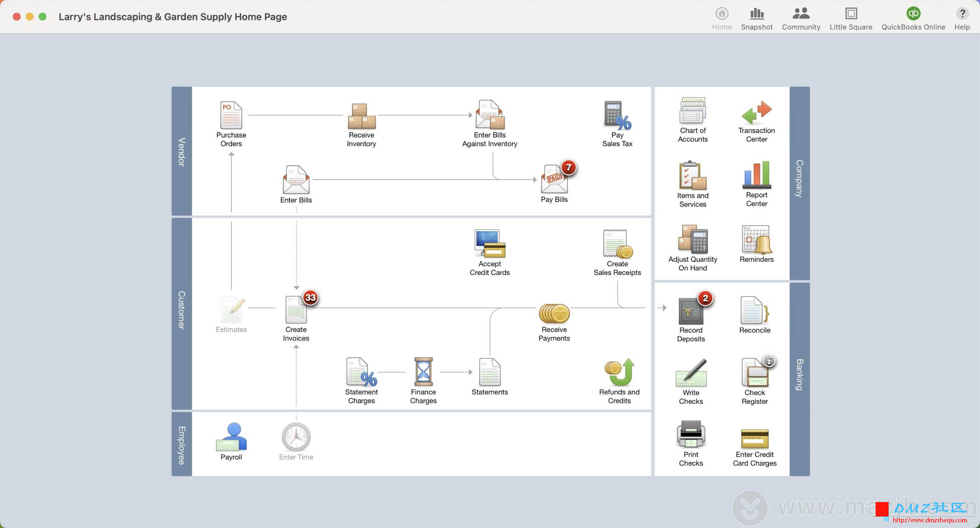Open QuickBooks Online from toolbar

tap(913, 18)
